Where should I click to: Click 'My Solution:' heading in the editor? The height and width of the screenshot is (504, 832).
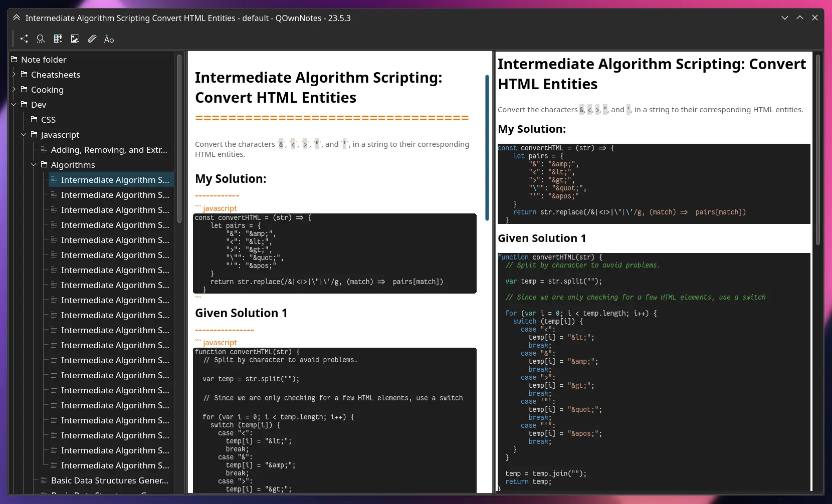click(231, 179)
